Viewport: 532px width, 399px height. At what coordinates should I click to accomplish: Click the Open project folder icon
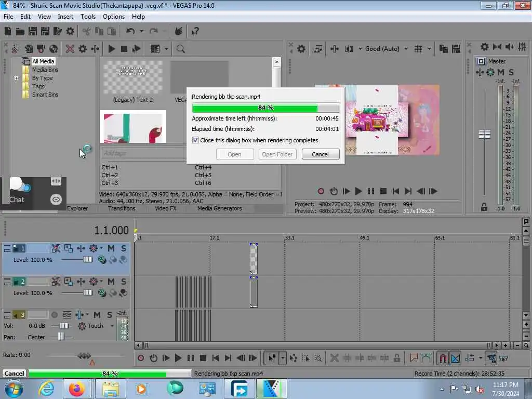20,32
